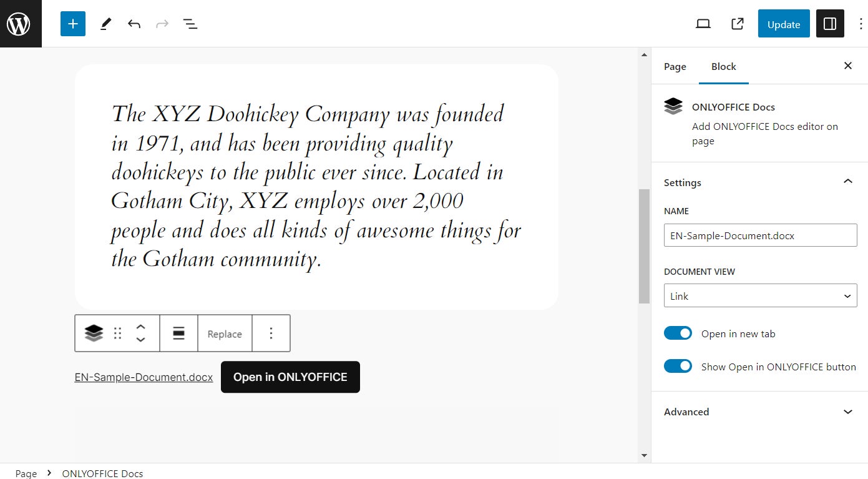Click the block drag handle dots
Viewport: 868px width, 479px height.
(x=117, y=333)
